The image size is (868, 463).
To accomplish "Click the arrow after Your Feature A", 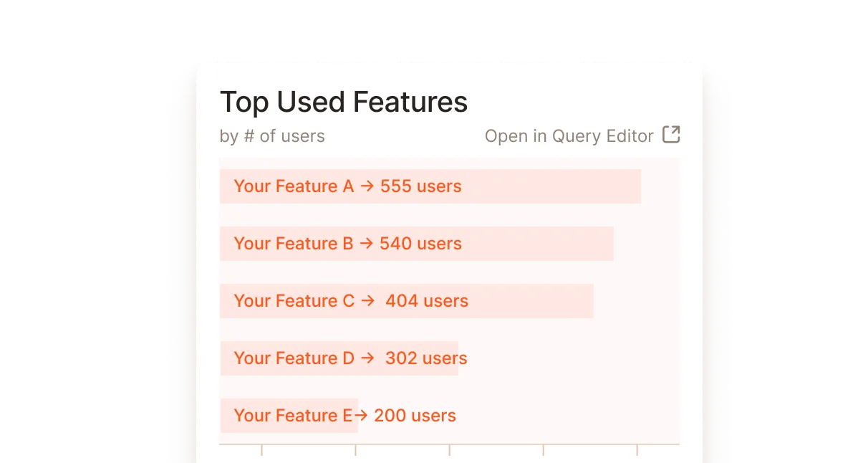I will click(367, 186).
